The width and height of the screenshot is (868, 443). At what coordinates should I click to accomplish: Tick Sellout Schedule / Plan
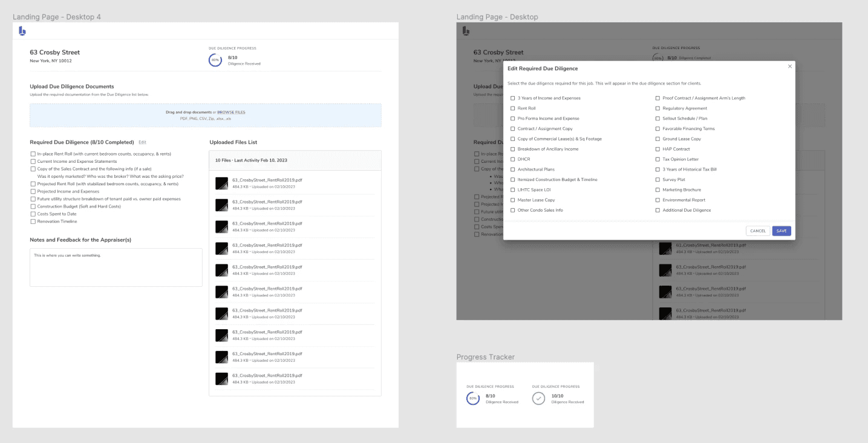coord(658,119)
